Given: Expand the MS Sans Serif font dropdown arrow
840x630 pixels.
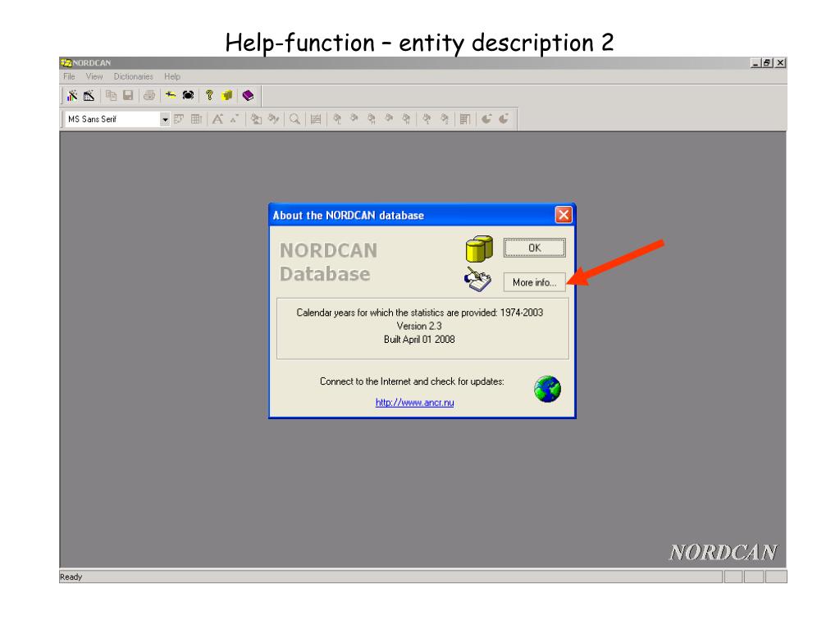Looking at the screenshot, I should pyautogui.click(x=165, y=119).
